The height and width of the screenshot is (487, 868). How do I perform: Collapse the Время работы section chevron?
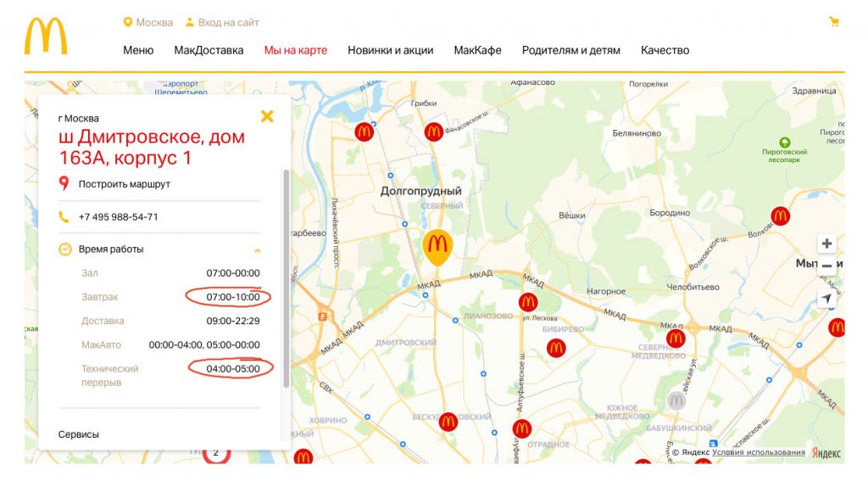(258, 251)
